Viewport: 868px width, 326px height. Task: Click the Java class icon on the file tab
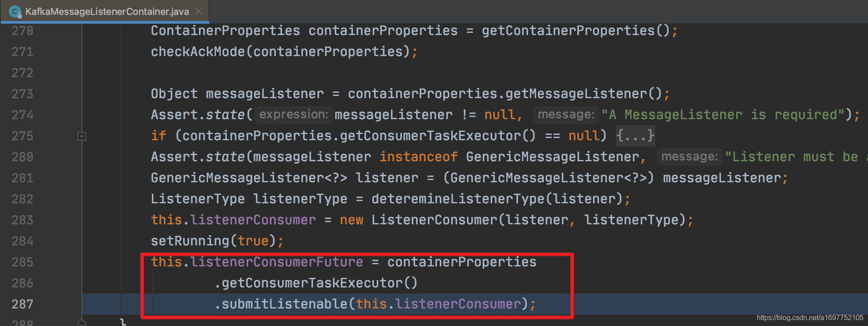tap(15, 11)
